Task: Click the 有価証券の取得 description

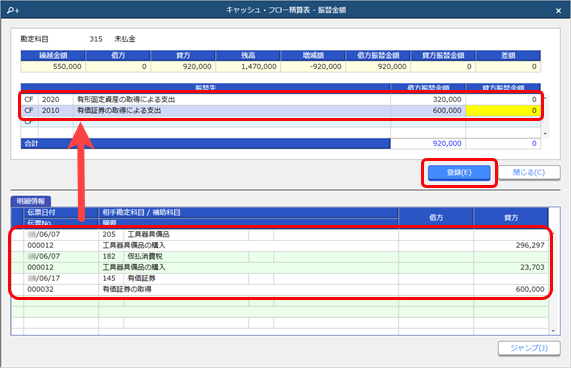Action: click(127, 289)
